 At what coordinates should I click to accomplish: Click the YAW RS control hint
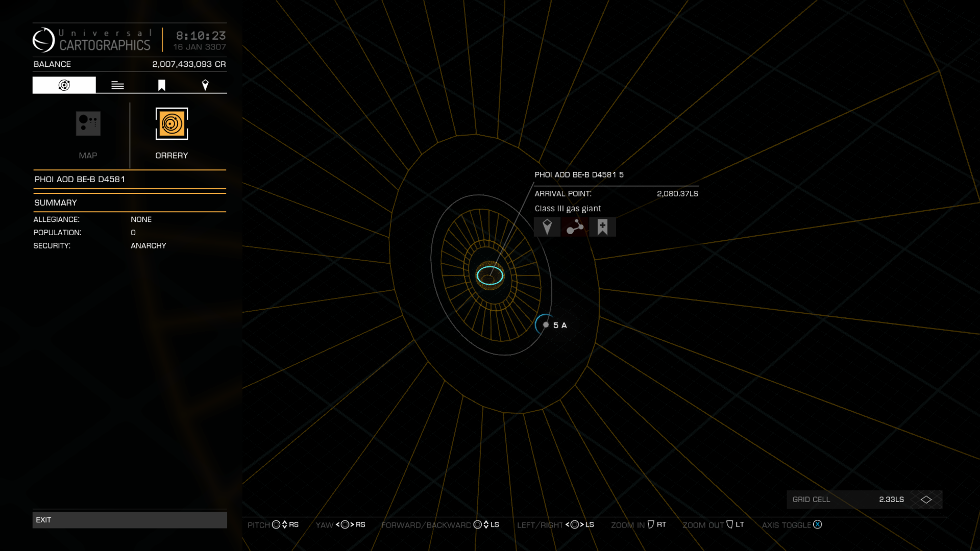click(x=340, y=524)
